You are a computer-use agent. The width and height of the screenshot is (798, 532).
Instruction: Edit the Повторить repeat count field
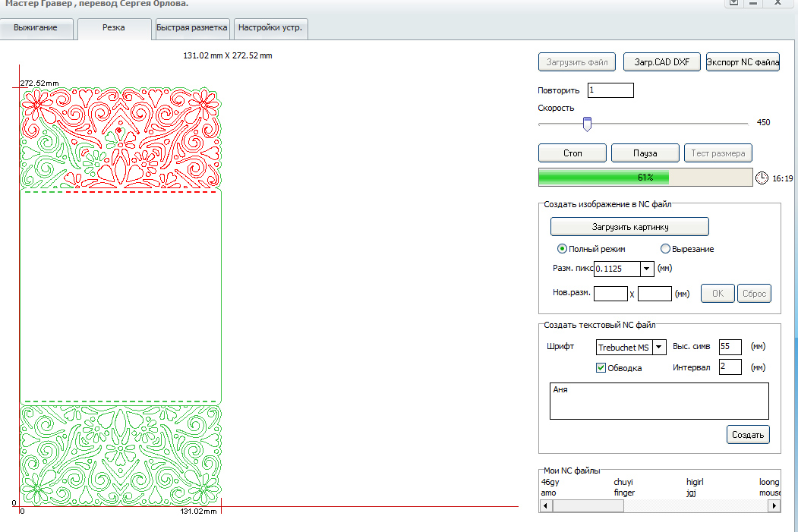point(610,90)
